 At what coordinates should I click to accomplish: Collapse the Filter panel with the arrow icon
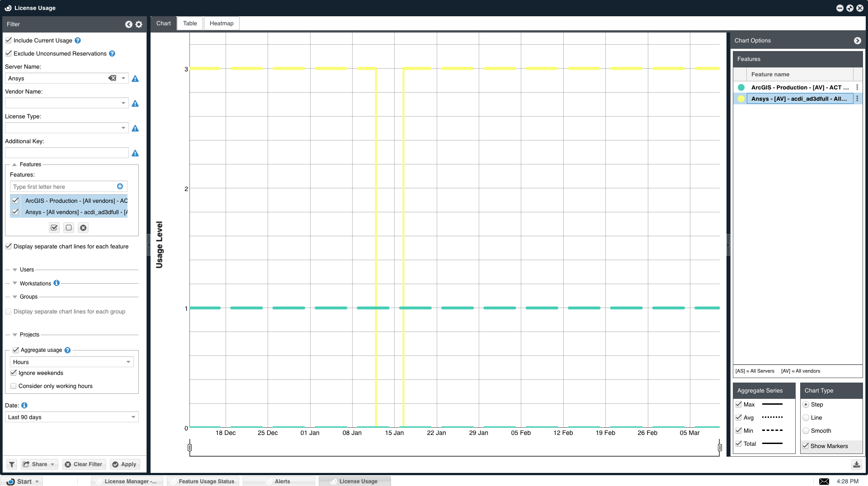click(x=129, y=24)
